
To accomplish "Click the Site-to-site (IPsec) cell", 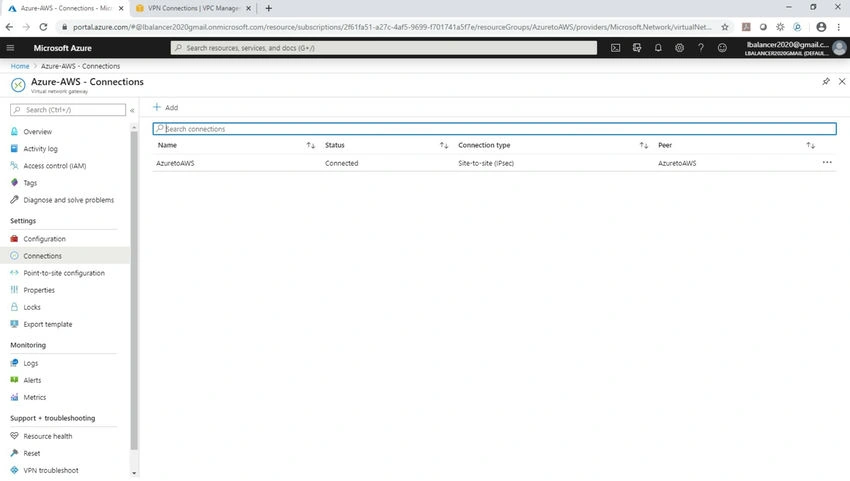I will tap(486, 163).
